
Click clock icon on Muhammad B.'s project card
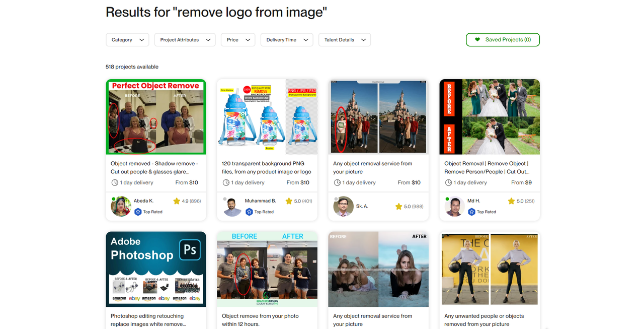(x=226, y=182)
